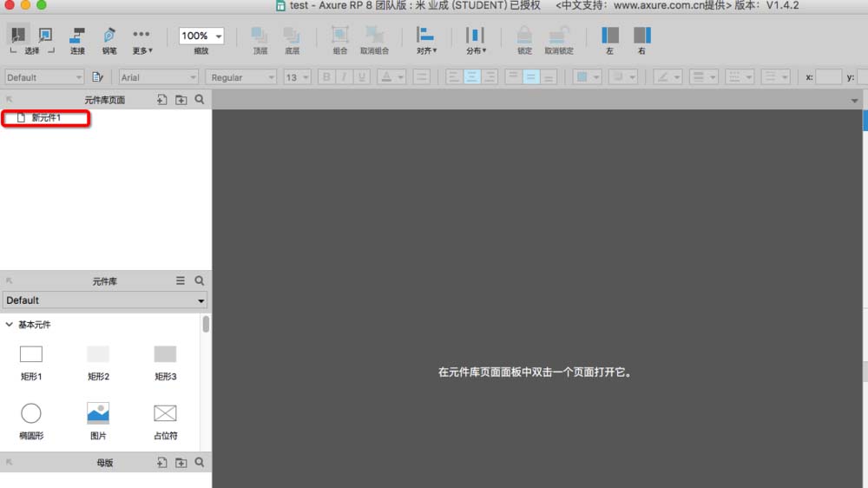Align text to top
The width and height of the screenshot is (868, 488).
pos(513,77)
